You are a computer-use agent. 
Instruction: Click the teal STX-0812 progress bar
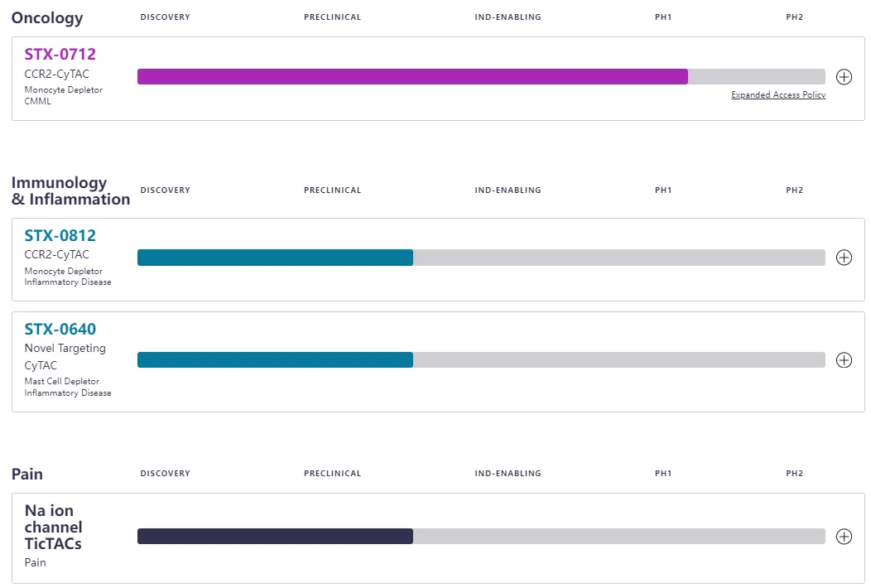pos(275,258)
